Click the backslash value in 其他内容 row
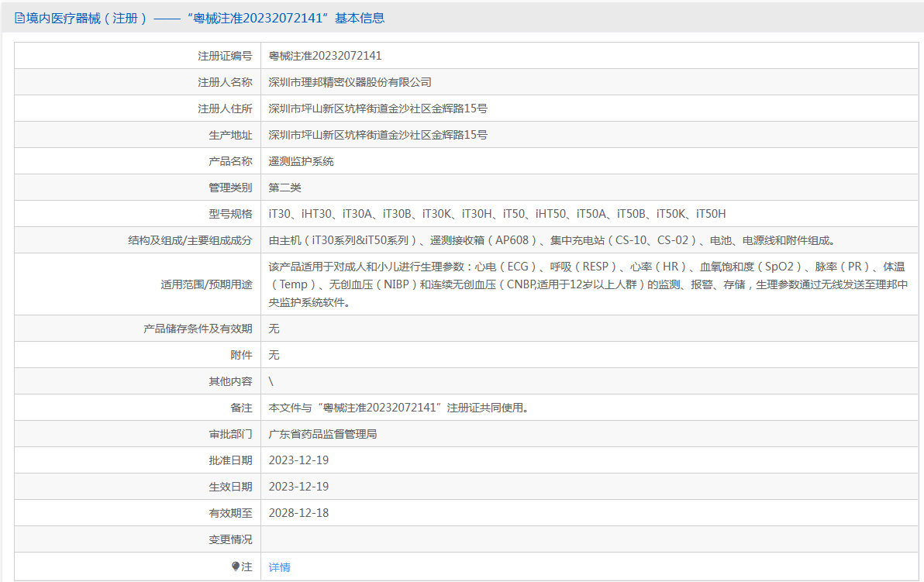Screen dimensions: 924x582 point(271,381)
